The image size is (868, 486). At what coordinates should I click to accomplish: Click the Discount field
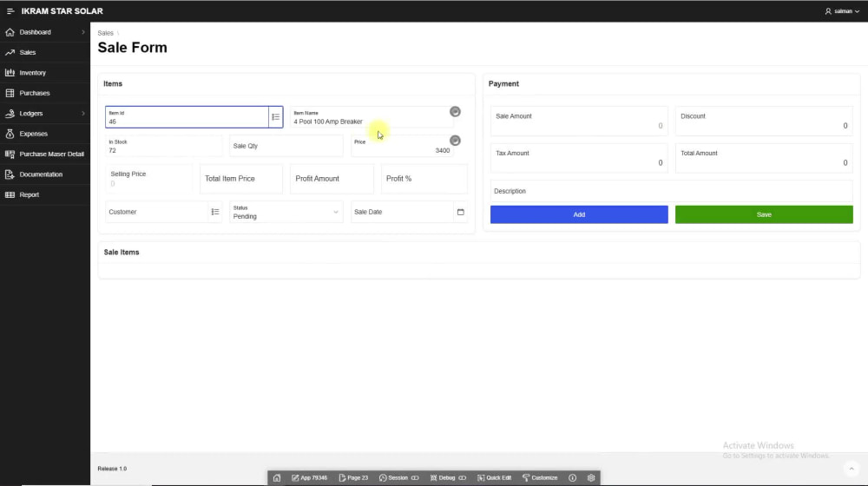point(764,121)
